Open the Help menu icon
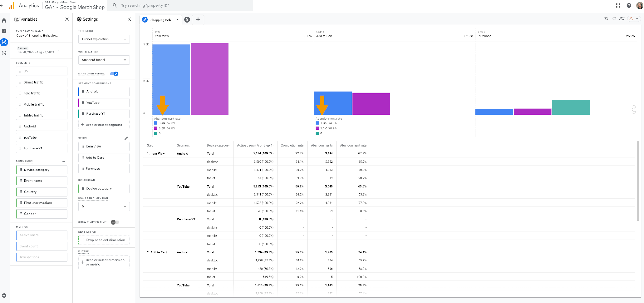Viewport: 644px width, 303px height. point(629,5)
